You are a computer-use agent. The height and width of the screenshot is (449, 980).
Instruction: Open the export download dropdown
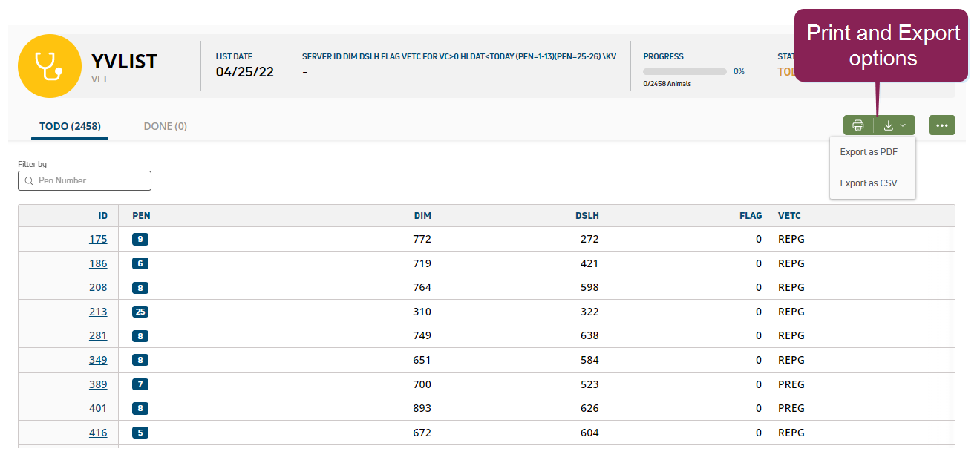pyautogui.click(x=895, y=125)
